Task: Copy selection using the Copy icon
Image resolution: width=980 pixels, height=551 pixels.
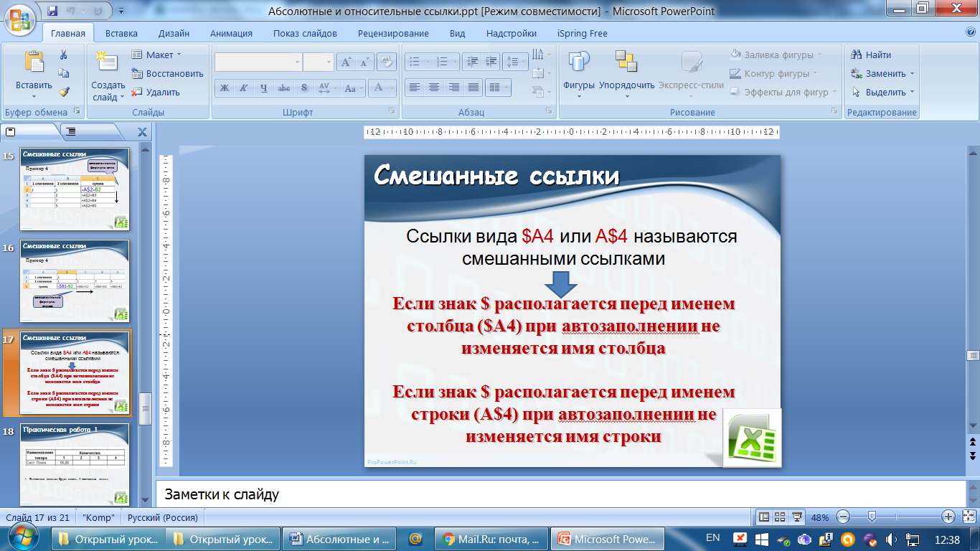Action: [x=64, y=73]
